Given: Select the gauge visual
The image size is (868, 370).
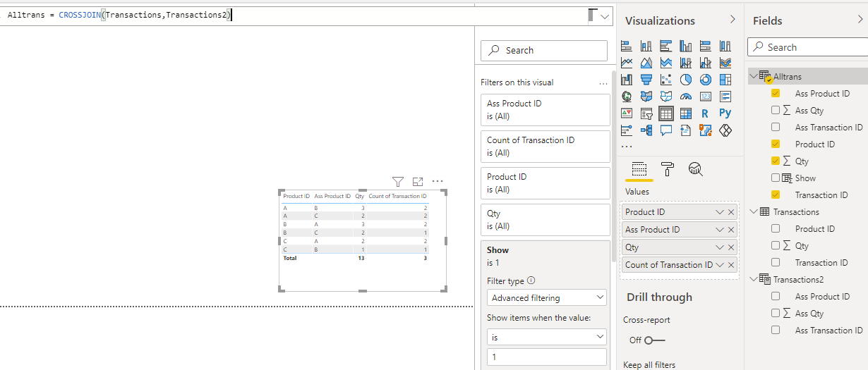Looking at the screenshot, I should [x=686, y=97].
